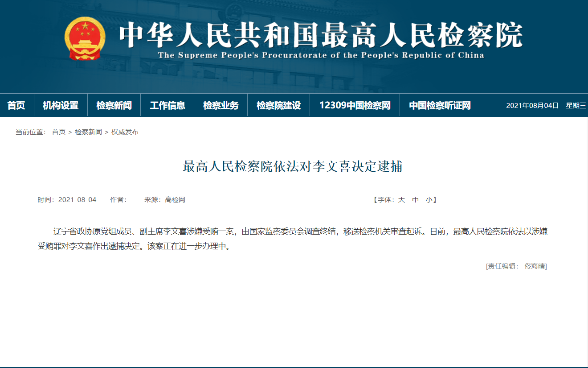Screen dimensions: 588x368
Task: Click 首页 in the breadcrumb trail
Action: point(58,132)
